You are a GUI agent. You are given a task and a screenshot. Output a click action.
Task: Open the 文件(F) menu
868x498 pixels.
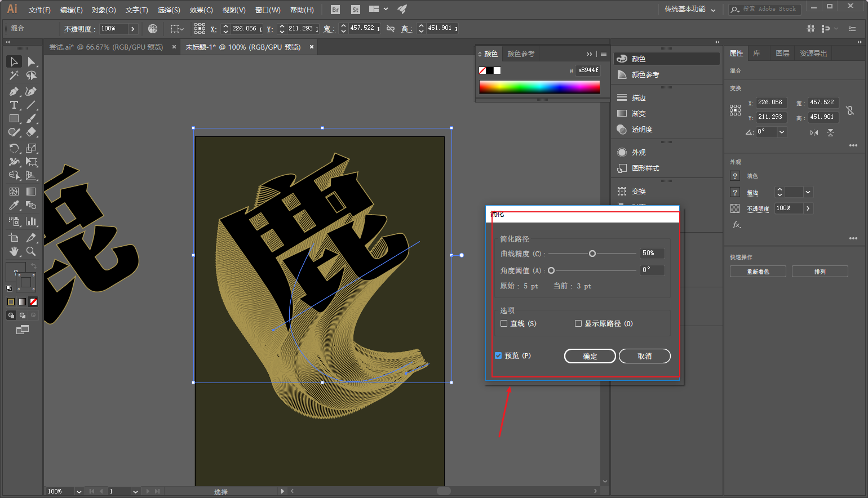pos(39,10)
